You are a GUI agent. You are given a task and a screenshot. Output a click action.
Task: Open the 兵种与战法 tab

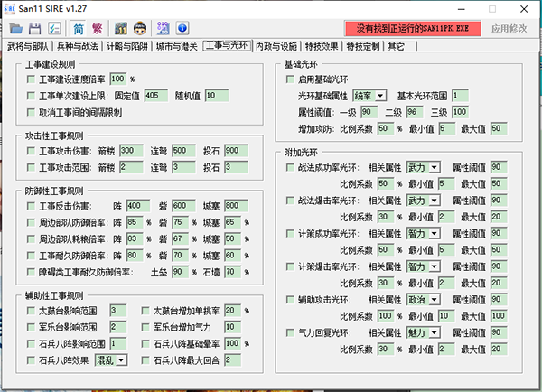(78, 46)
